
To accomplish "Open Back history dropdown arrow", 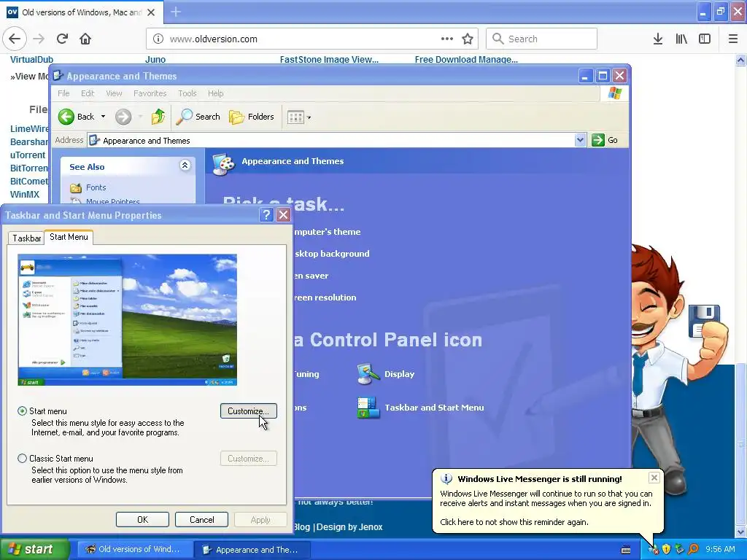I will pos(103,117).
